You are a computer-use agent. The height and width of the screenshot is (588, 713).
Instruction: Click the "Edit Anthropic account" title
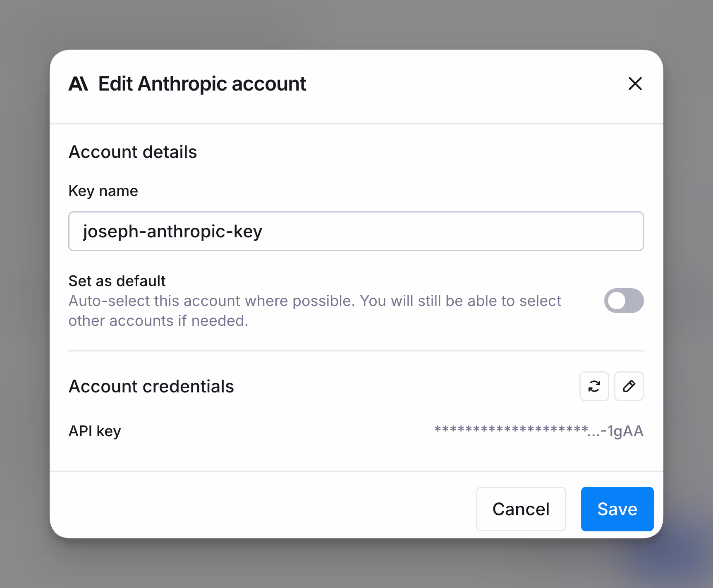coord(202,84)
